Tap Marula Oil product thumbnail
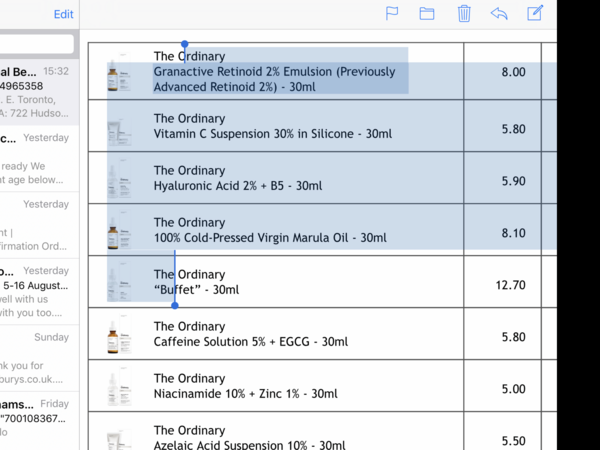The height and width of the screenshot is (450, 600). coord(119,230)
